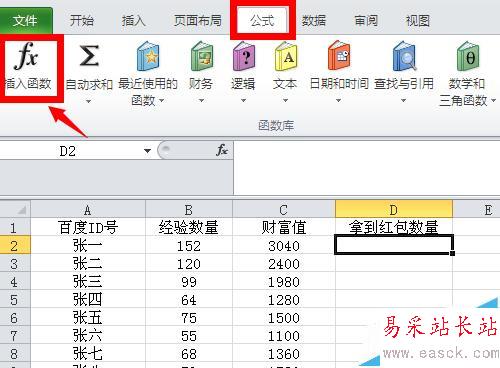The image size is (500, 368).
Task: Open Math & Trig (数学和三角函数) functions icon
Action: [467, 56]
